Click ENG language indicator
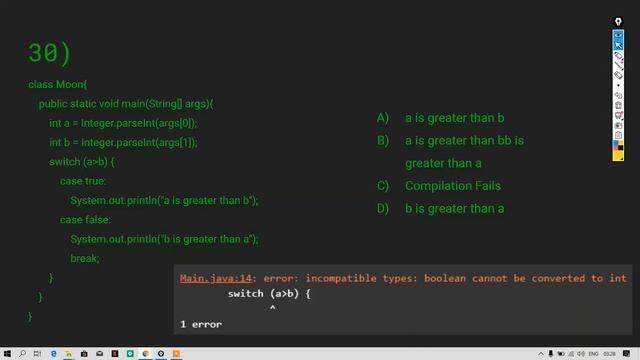The image size is (640, 360). (593, 354)
